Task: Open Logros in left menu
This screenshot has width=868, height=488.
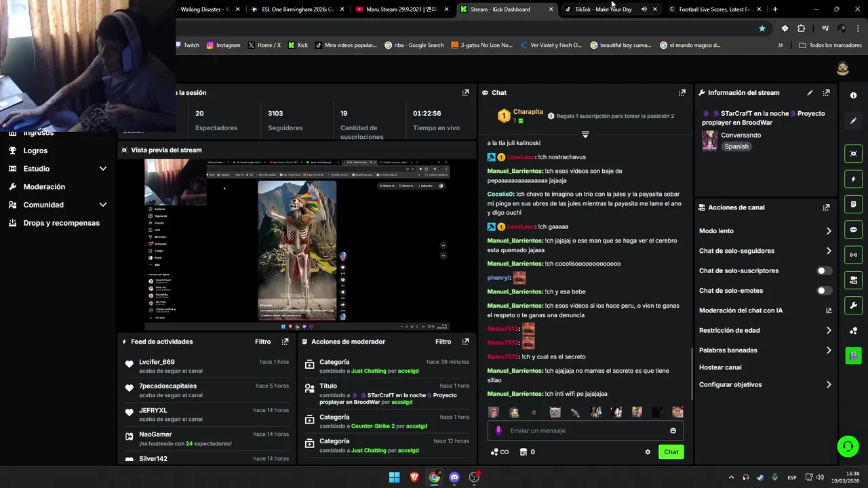Action: (x=35, y=150)
